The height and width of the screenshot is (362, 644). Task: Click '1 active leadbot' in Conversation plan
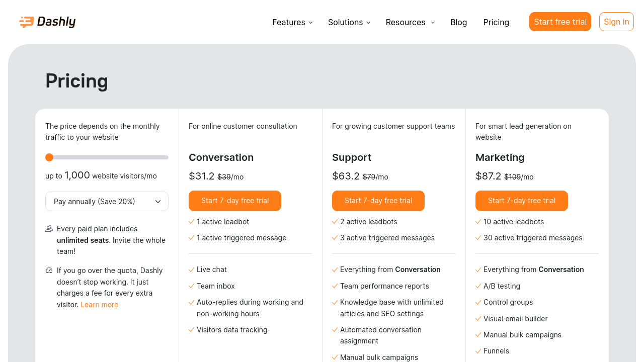click(x=223, y=222)
